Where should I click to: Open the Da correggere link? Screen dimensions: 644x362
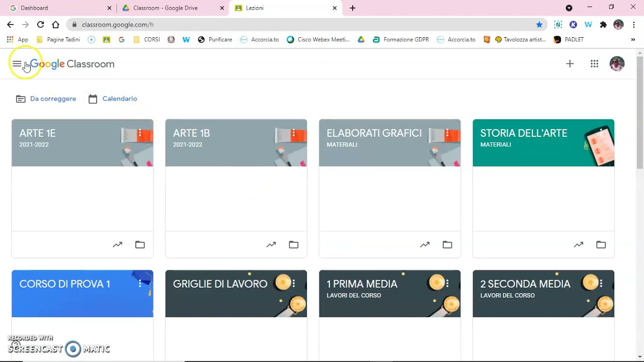46,99
